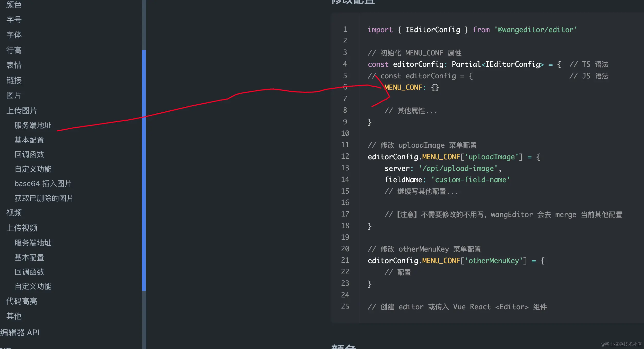The height and width of the screenshot is (349, 644).
Task: Select 服务端地址 under 上传图片
Action: click(32, 125)
